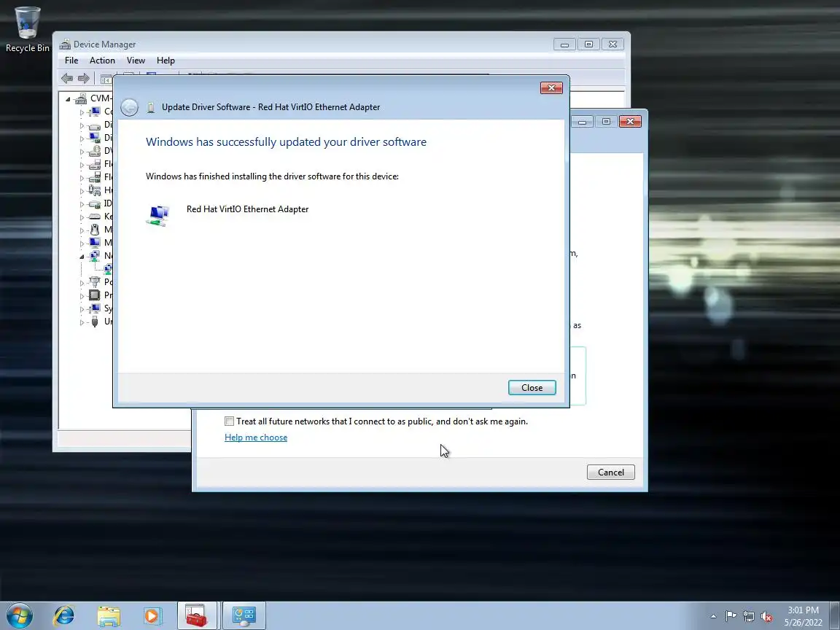Minimize the Device Manager window
840x630 pixels.
pyautogui.click(x=564, y=44)
